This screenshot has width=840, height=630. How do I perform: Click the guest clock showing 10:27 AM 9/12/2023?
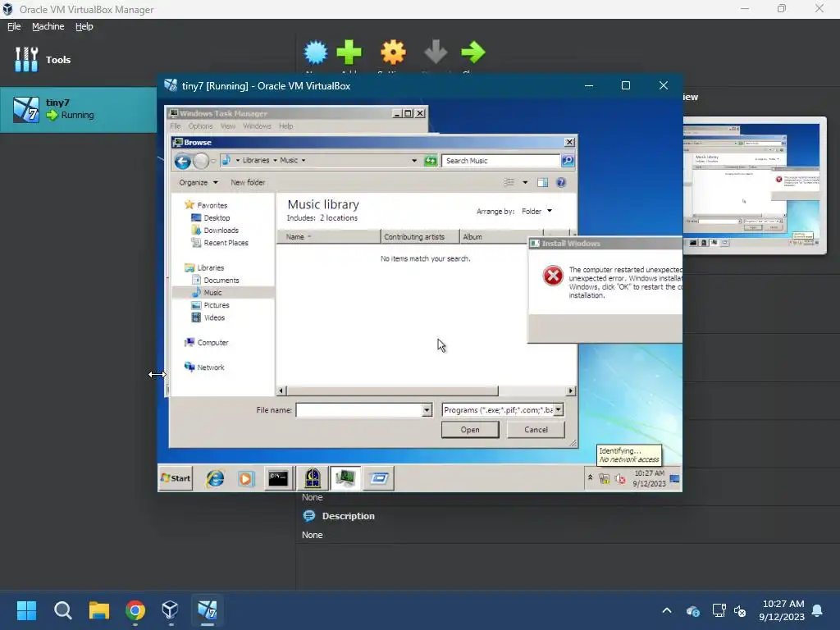click(x=649, y=478)
